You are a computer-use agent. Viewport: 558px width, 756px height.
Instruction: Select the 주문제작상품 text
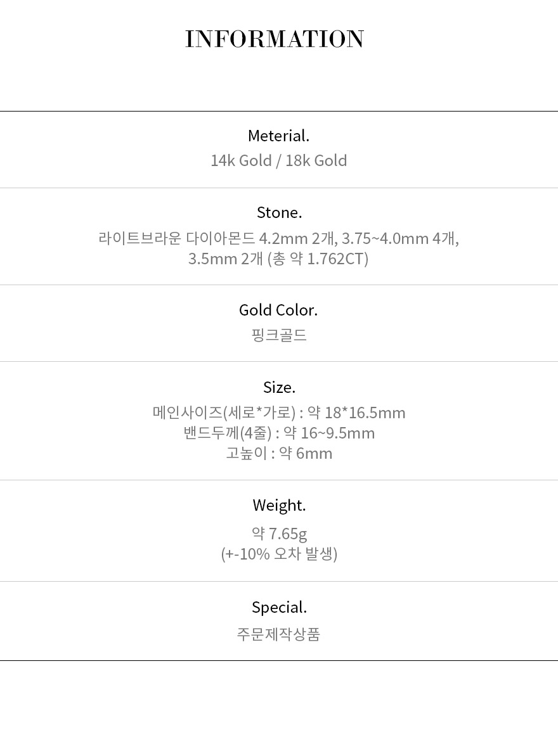coord(279,634)
